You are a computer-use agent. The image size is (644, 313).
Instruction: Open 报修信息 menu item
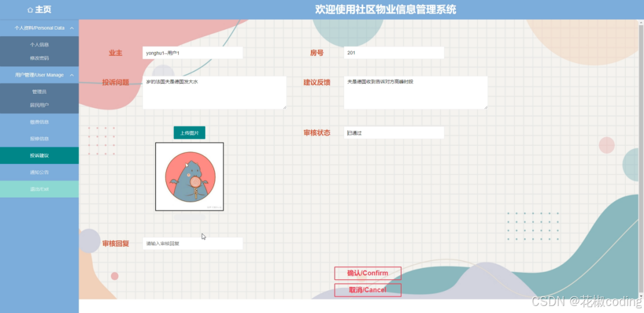(40, 139)
